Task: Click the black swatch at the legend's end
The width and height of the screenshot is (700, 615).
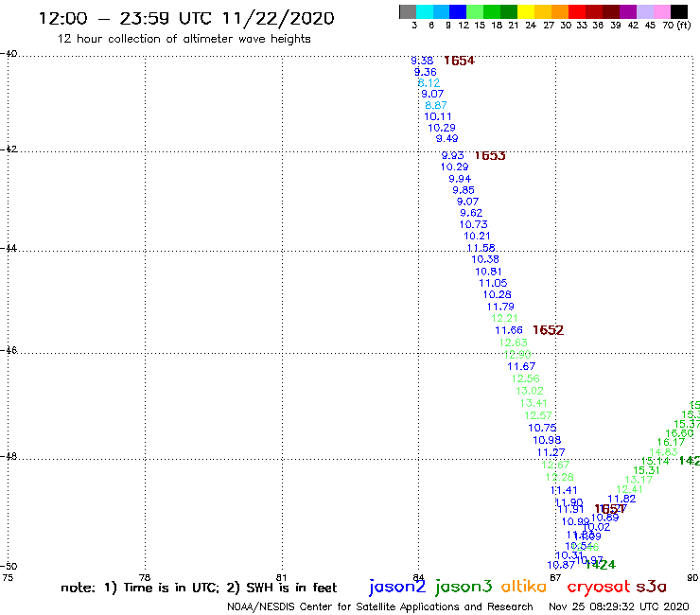Action: coord(678,11)
